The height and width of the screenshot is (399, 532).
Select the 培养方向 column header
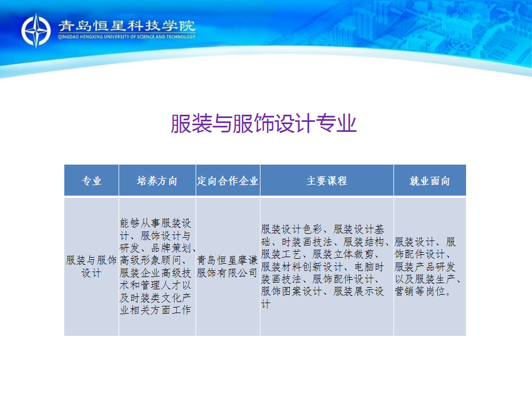[x=157, y=181]
